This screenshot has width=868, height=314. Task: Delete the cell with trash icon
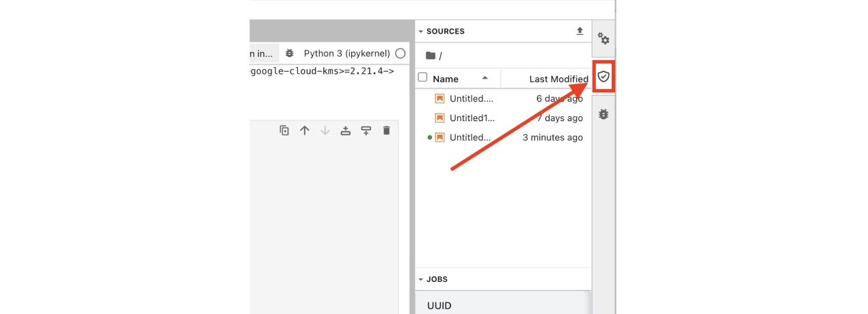click(x=386, y=131)
